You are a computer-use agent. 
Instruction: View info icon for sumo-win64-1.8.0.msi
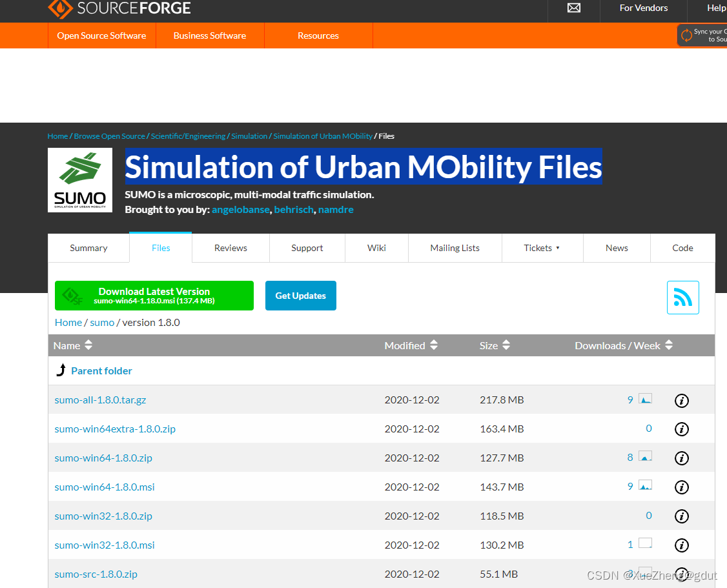(x=681, y=487)
